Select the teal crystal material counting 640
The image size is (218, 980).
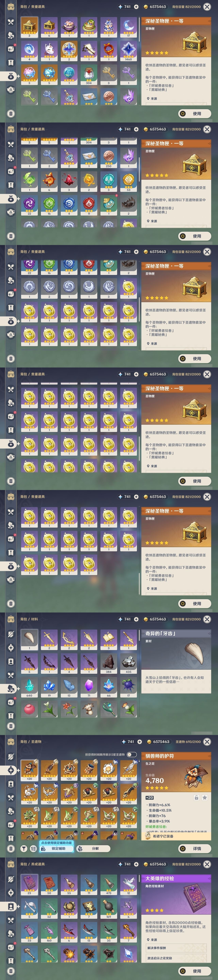[x=29, y=687]
